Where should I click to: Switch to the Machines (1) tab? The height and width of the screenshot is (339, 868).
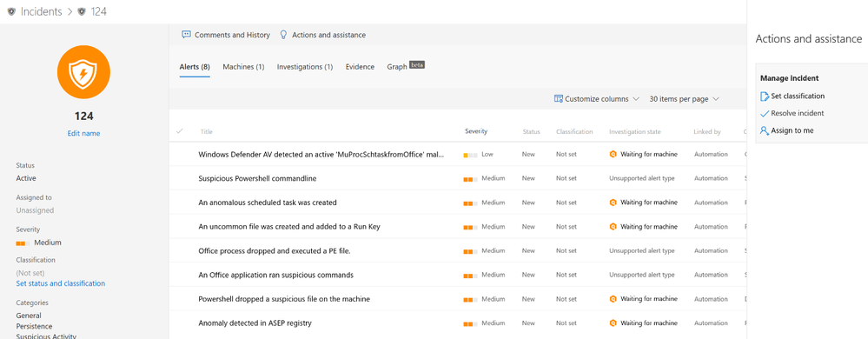[243, 66]
